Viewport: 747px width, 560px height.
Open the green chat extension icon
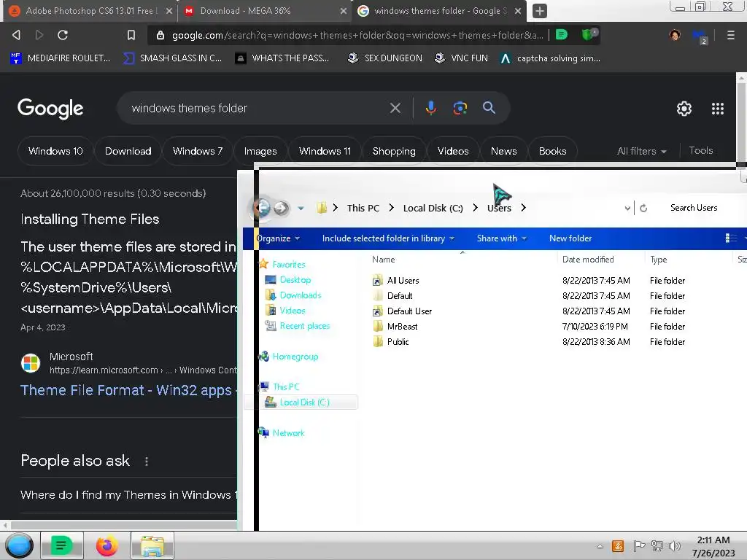pos(562,34)
